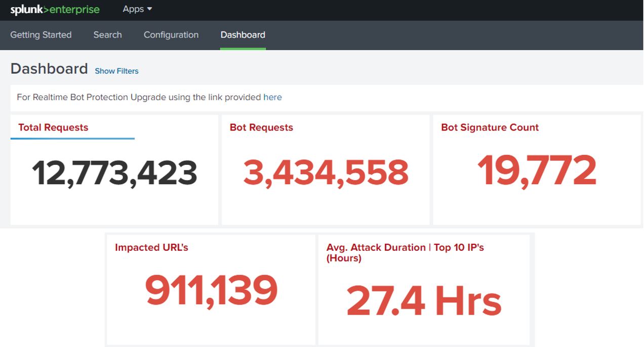644x347 pixels.
Task: Drill into the 3,434,558 bot requests value
Action: coord(326,173)
